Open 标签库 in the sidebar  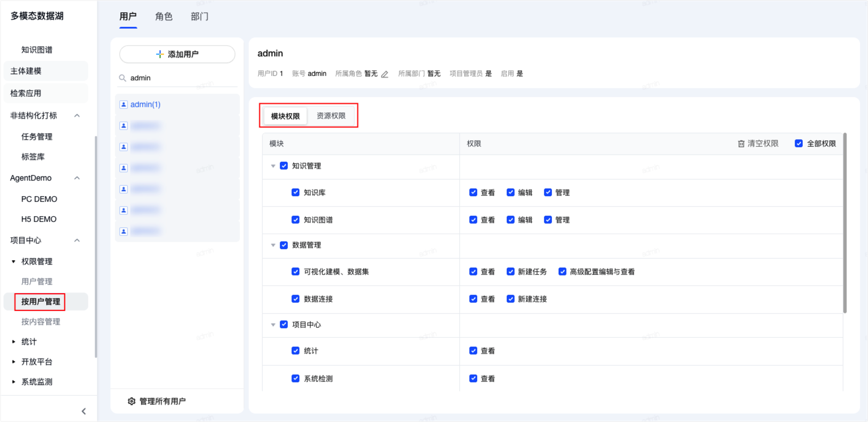[x=33, y=157]
